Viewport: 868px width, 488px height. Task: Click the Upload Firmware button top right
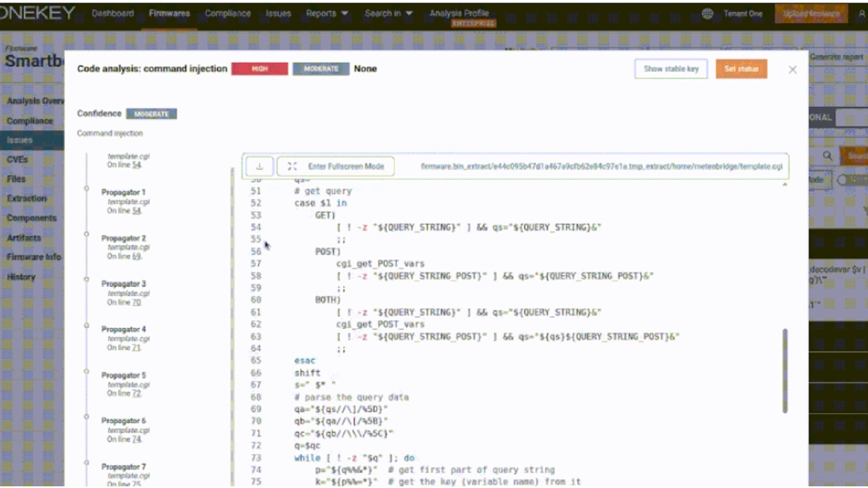[x=811, y=13]
